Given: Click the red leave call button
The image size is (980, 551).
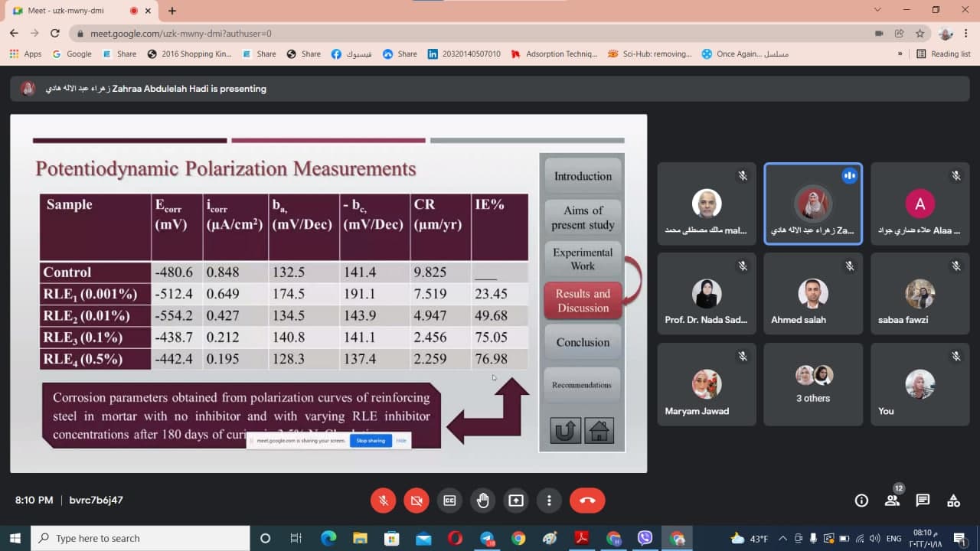Looking at the screenshot, I should coord(587,500).
